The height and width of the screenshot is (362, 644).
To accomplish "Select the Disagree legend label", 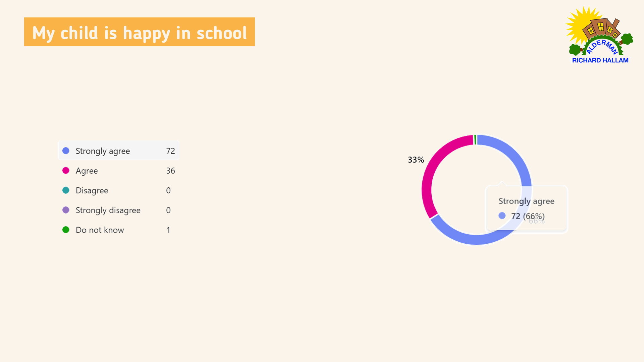I will [x=92, y=191].
